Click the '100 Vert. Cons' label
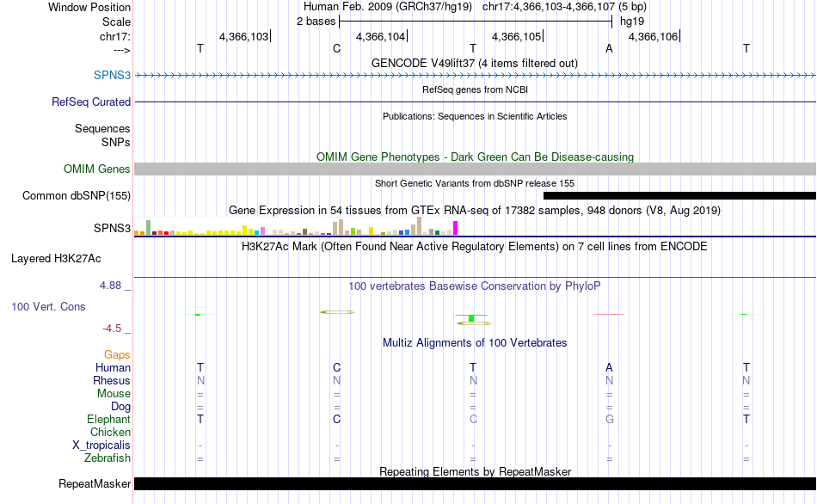This screenshot has width=817, height=504. click(48, 306)
